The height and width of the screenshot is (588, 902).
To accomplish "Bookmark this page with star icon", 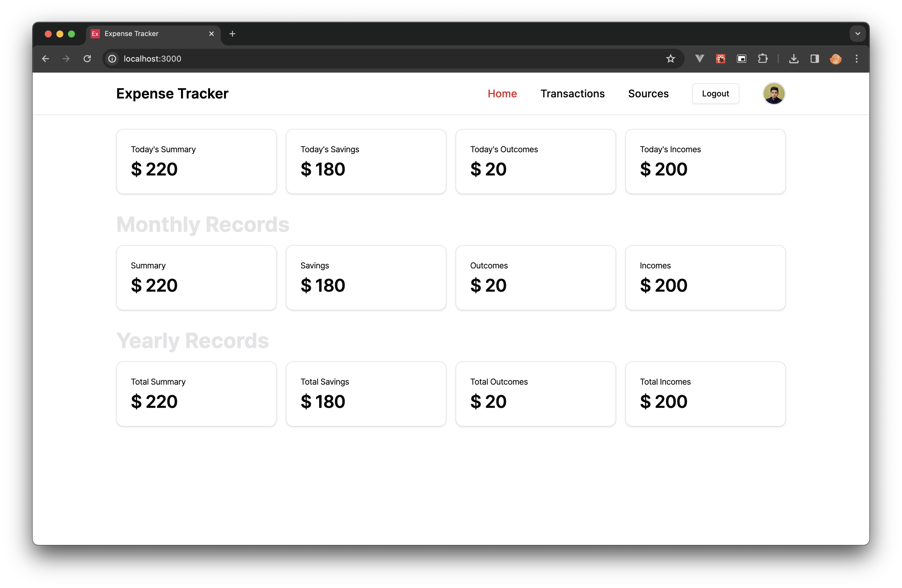I will 670,59.
